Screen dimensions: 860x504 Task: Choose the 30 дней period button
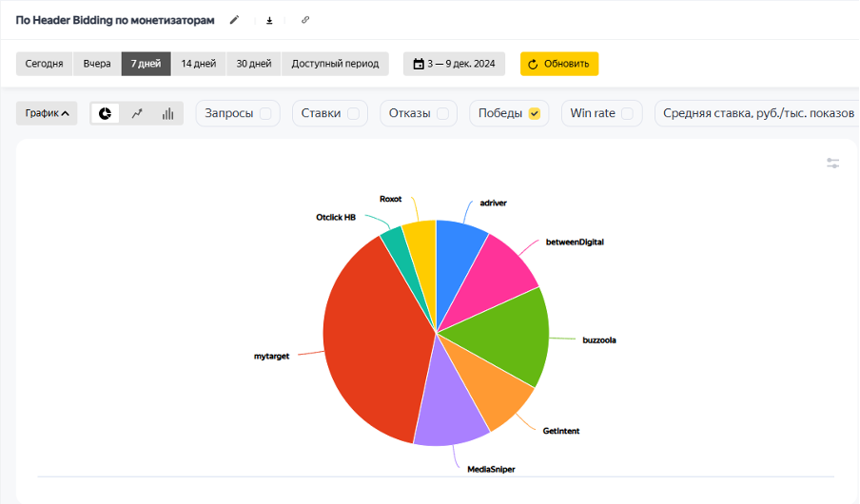(x=253, y=64)
